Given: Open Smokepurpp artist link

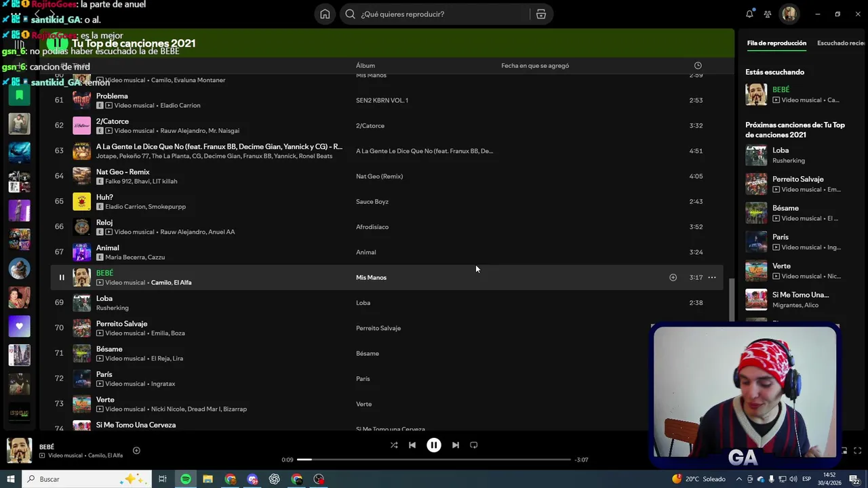Looking at the screenshot, I should pyautogui.click(x=167, y=207).
